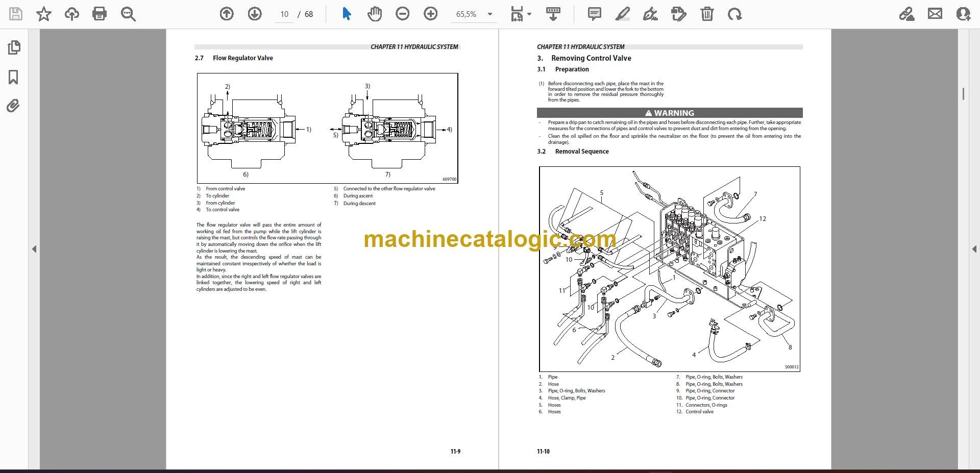Select the highlighter pen tool
The width and height of the screenshot is (980, 473).
622,14
